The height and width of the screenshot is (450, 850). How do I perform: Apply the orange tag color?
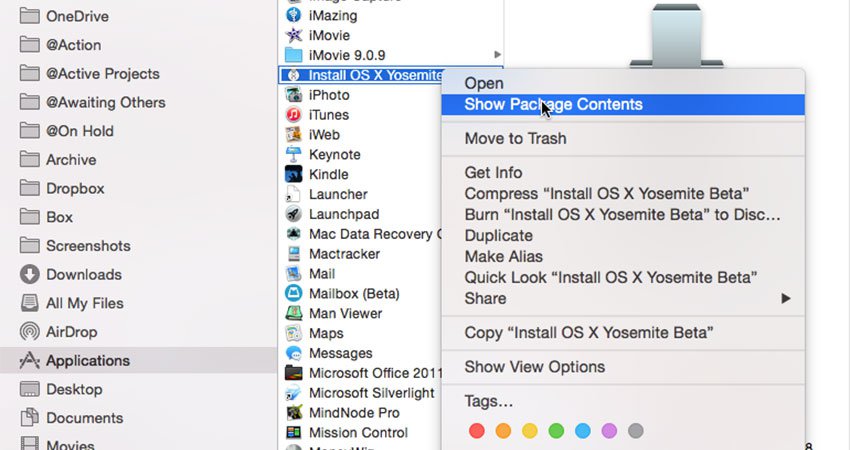(x=503, y=431)
